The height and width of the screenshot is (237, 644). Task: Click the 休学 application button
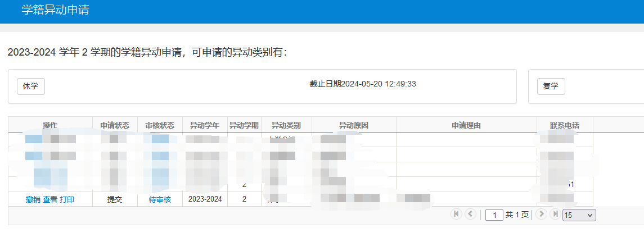coord(30,86)
